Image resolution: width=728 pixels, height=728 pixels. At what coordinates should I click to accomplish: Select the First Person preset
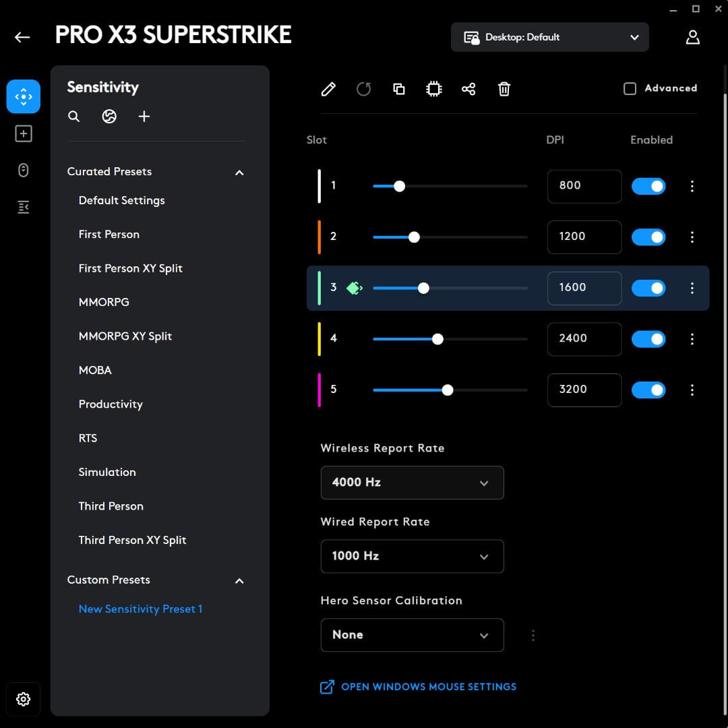point(109,234)
